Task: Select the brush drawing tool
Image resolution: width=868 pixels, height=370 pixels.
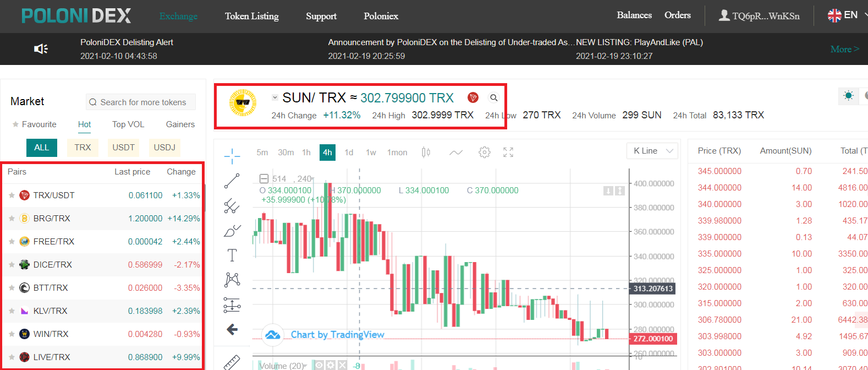Action: pos(232,231)
